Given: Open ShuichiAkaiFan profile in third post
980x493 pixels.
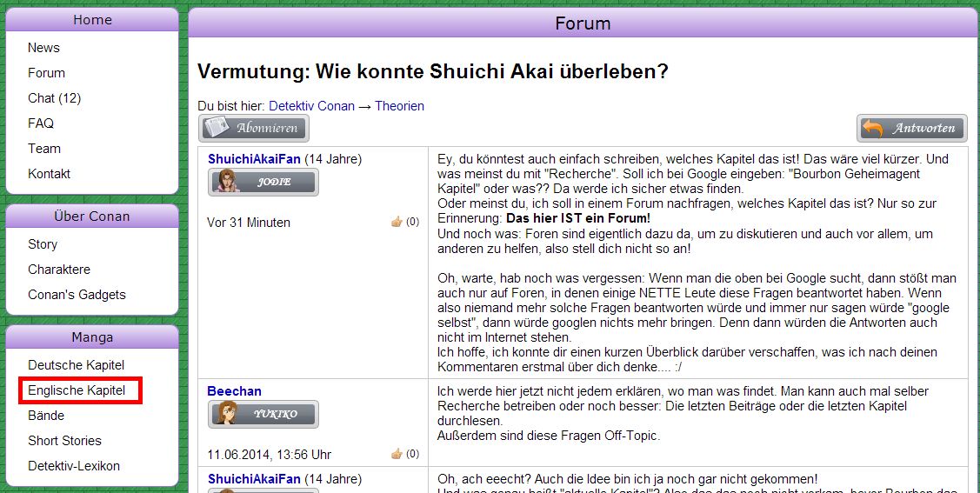Looking at the screenshot, I should click(255, 479).
